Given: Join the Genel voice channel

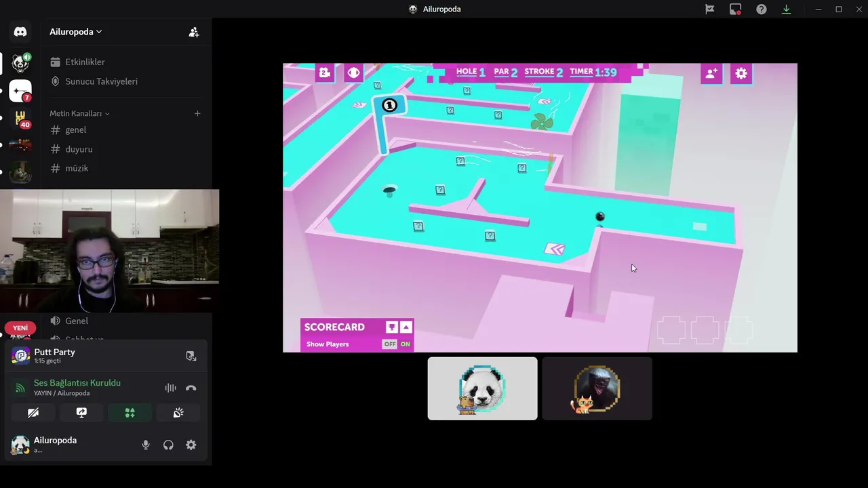Looking at the screenshot, I should (77, 321).
